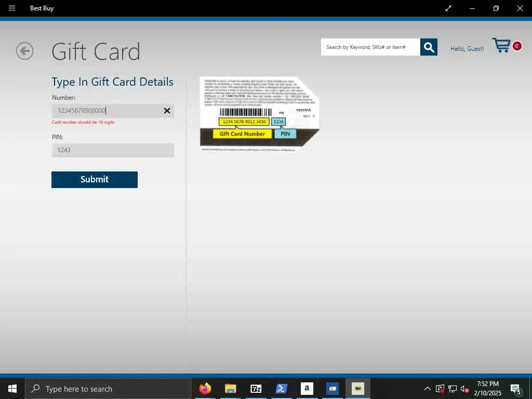Viewport: 532px width, 399px height.
Task: Toggle full-screen expand arrow in title bar
Action: click(448, 8)
